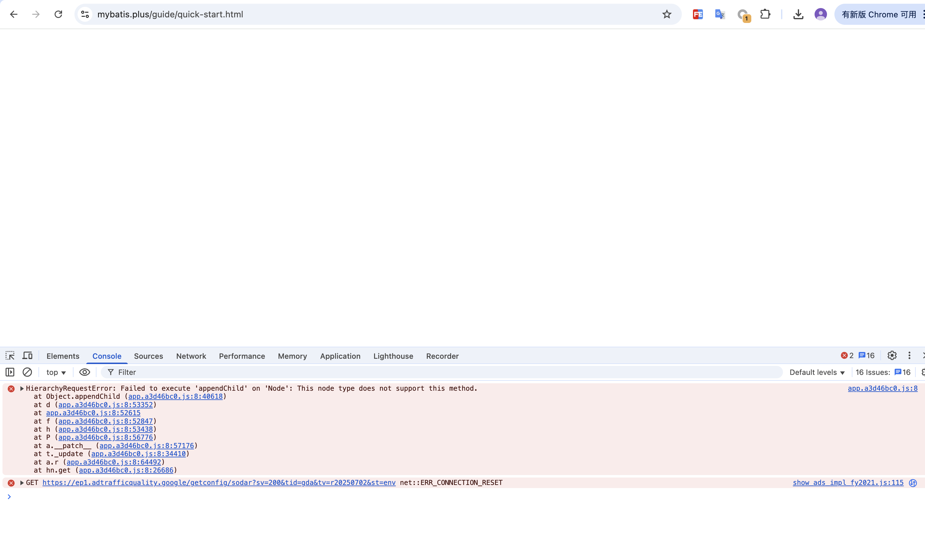View site information icon in address bar
This screenshot has height=560, width=925.
point(85,14)
